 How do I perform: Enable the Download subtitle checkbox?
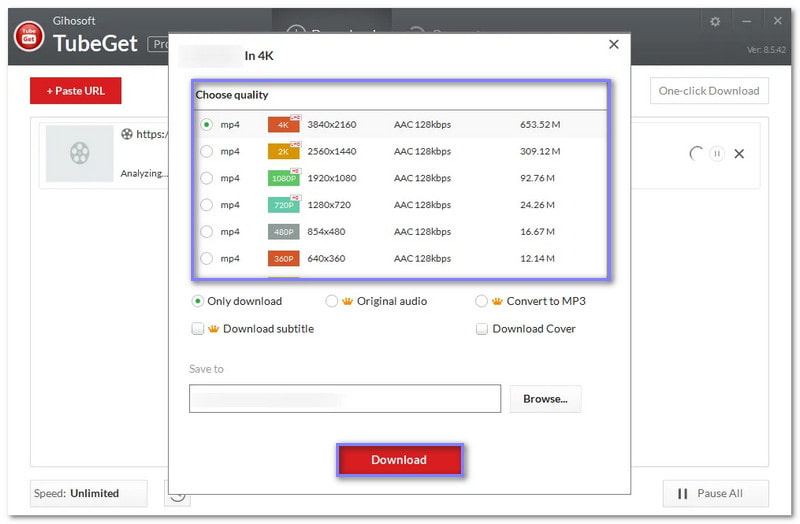point(198,328)
